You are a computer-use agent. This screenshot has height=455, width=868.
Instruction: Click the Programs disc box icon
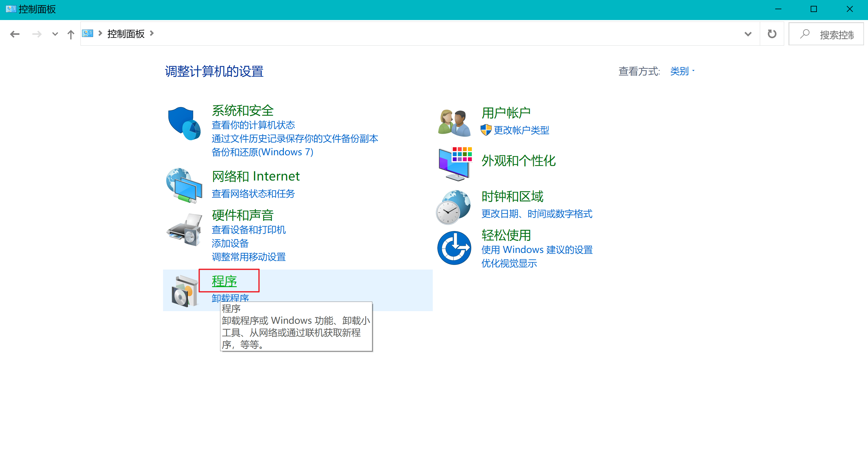(184, 290)
